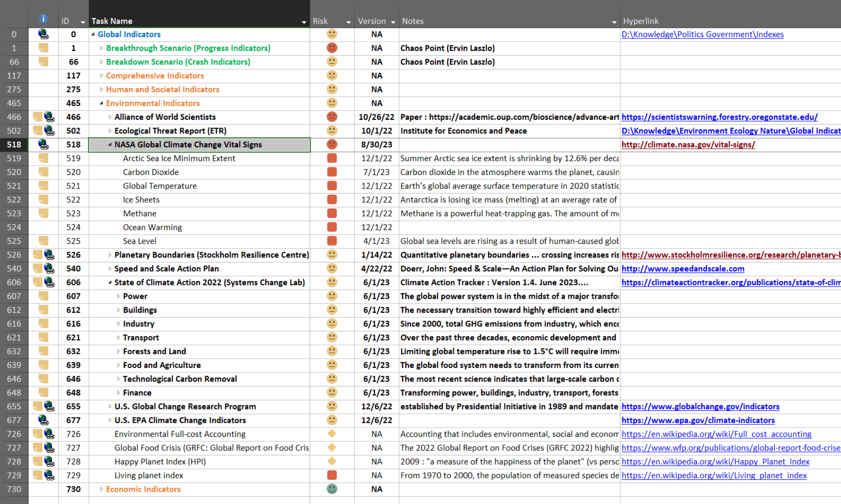The image size is (841, 504).
Task: Expand Comprehensive Indicators
Action: (101, 76)
